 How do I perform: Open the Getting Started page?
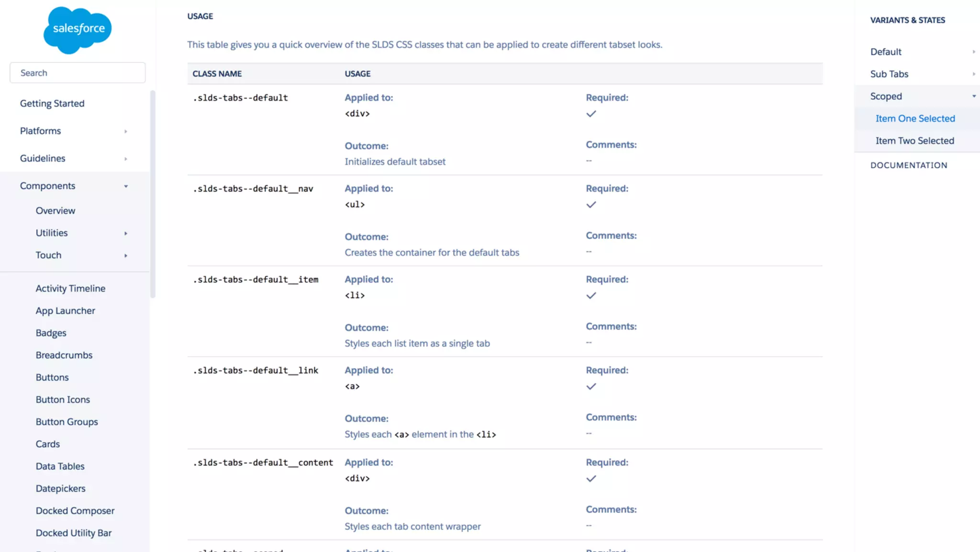[x=52, y=103]
